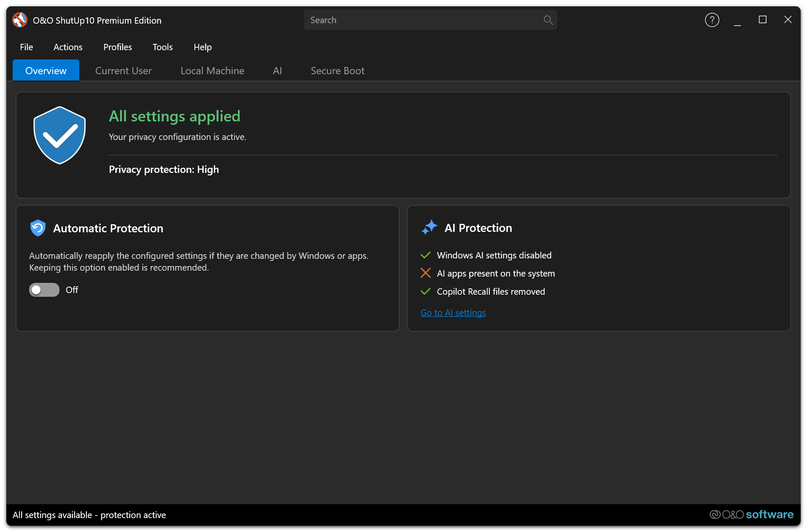
Task: Open the Tools menu
Action: [162, 47]
